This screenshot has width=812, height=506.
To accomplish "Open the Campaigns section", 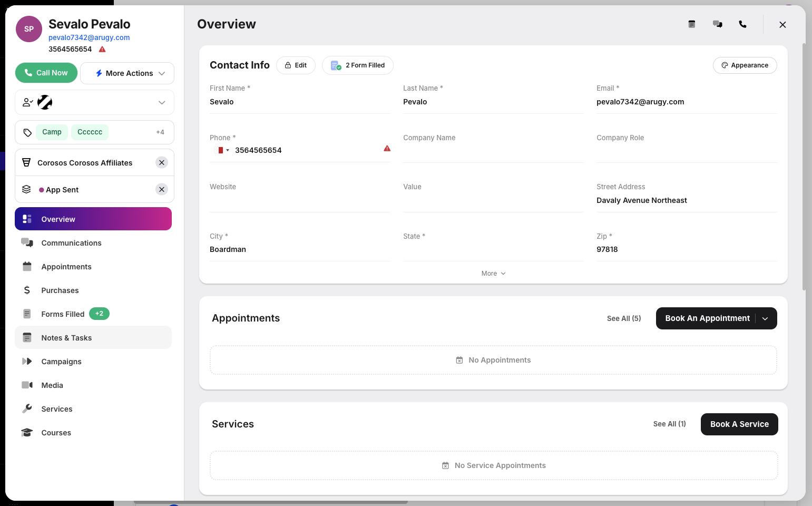I will 93,362.
